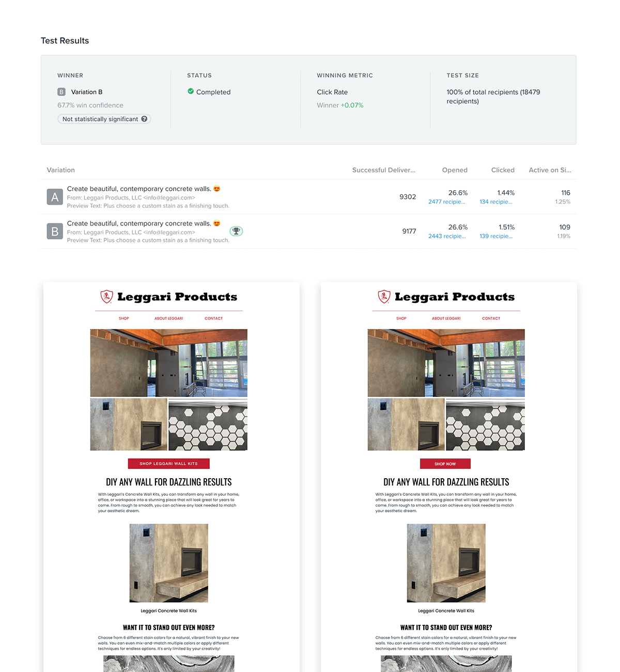This screenshot has height=672, width=620.
Task: Click the Clicked column header
Action: click(x=503, y=170)
